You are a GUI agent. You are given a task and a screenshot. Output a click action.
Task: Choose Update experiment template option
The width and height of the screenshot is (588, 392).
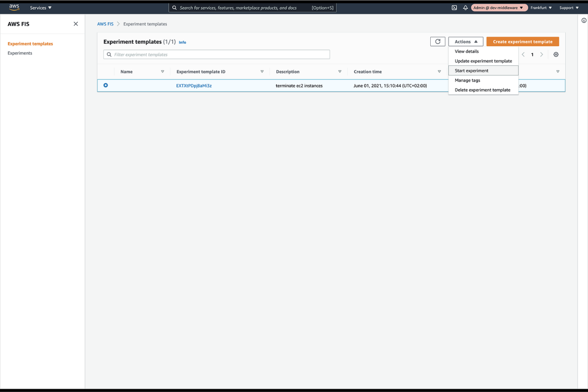tap(483, 61)
